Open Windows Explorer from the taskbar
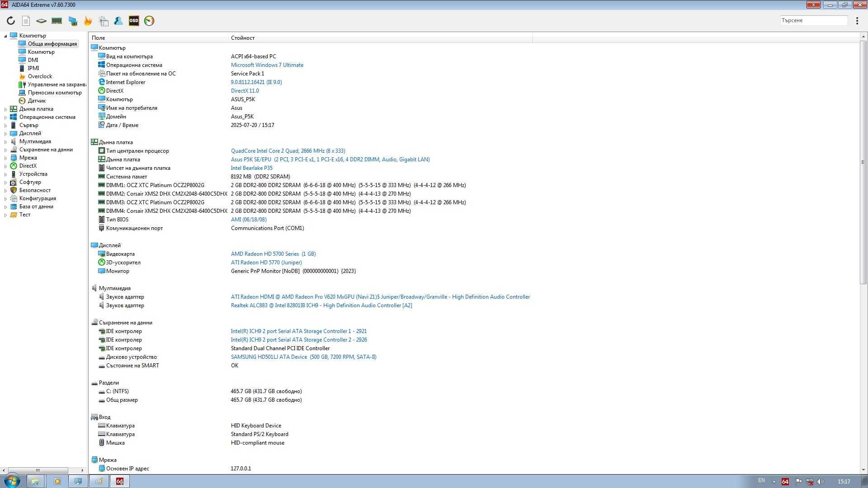 [x=35, y=481]
